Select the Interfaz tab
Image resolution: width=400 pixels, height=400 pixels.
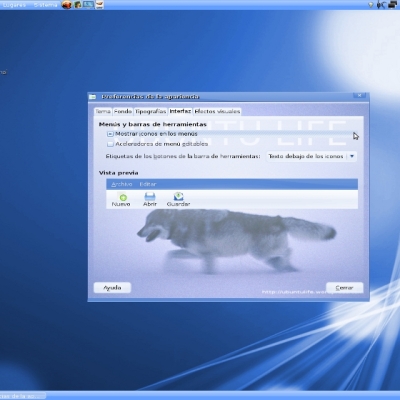(x=180, y=111)
